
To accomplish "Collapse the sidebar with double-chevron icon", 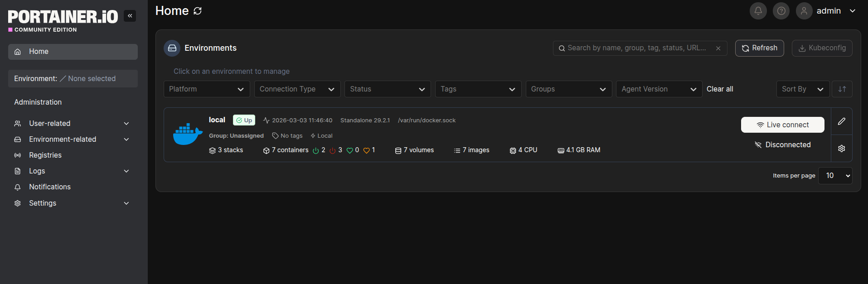I will pyautogui.click(x=130, y=16).
